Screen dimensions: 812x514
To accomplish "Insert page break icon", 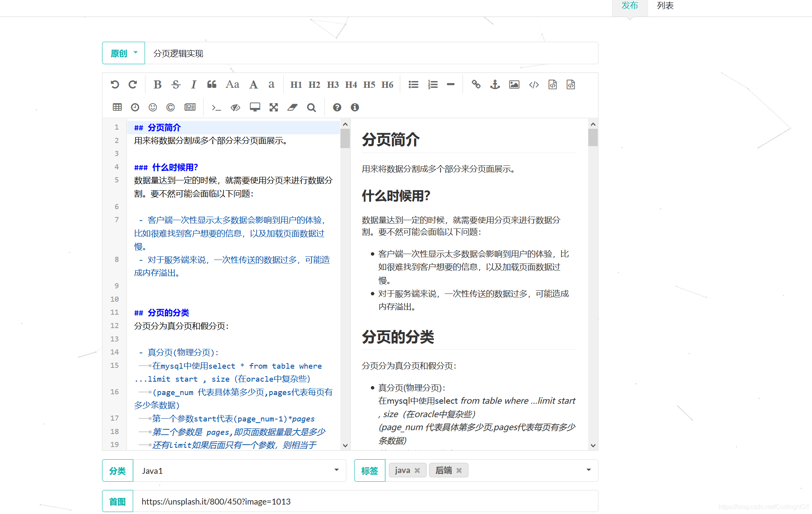I will (190, 107).
